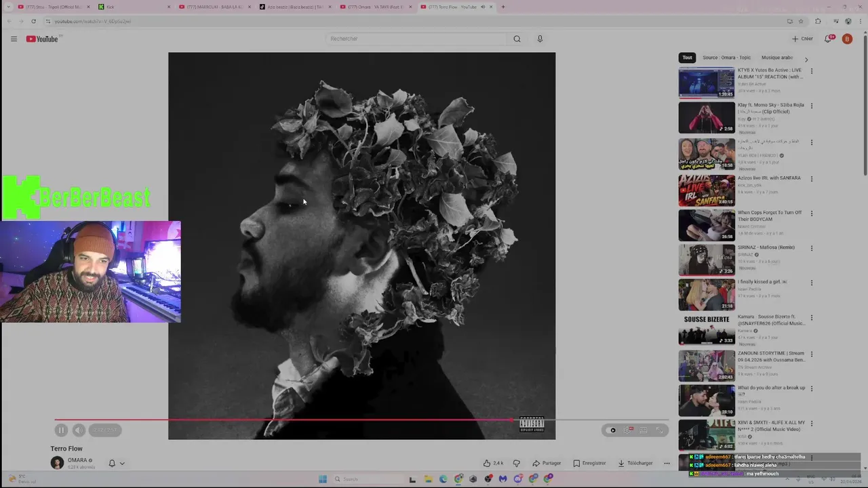The image size is (868, 488).
Task: Open Azizos live IRL with SANFARA title
Action: pos(769,178)
